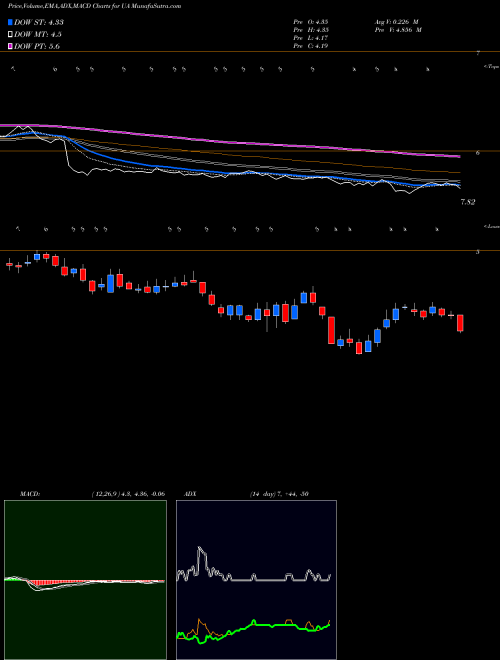Click the 'DOW ST: 4.33' legend text
This screenshot has height=660, width=500.
coord(39,22)
